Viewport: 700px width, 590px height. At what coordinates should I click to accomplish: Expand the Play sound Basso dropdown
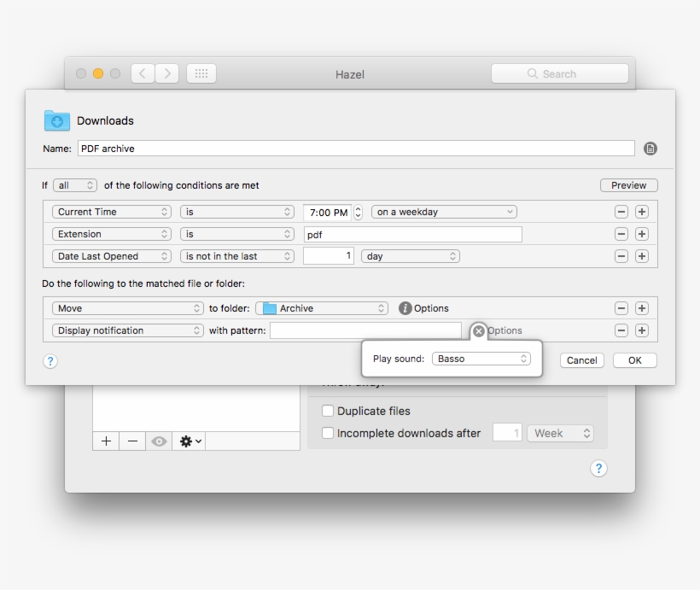click(x=482, y=359)
